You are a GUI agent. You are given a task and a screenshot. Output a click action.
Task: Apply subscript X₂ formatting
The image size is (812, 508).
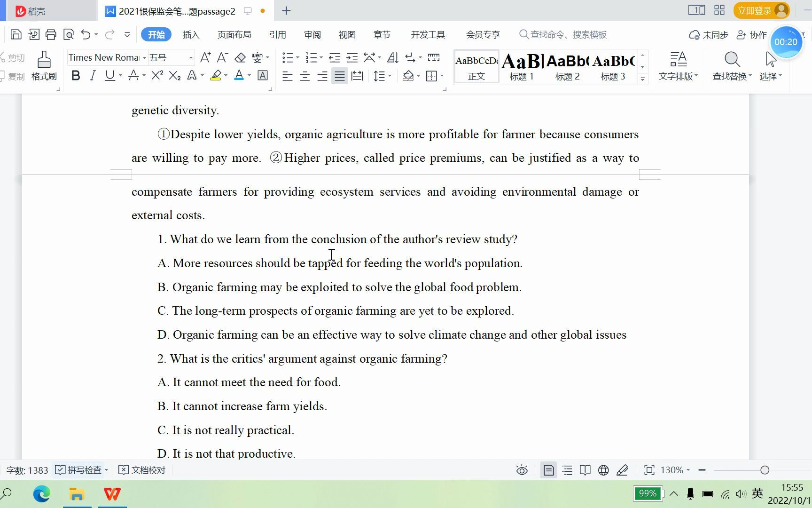[x=175, y=75]
